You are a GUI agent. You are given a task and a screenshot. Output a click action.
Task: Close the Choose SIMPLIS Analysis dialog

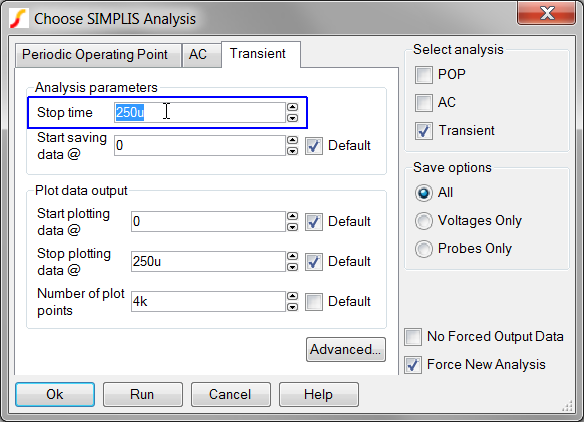(x=547, y=13)
